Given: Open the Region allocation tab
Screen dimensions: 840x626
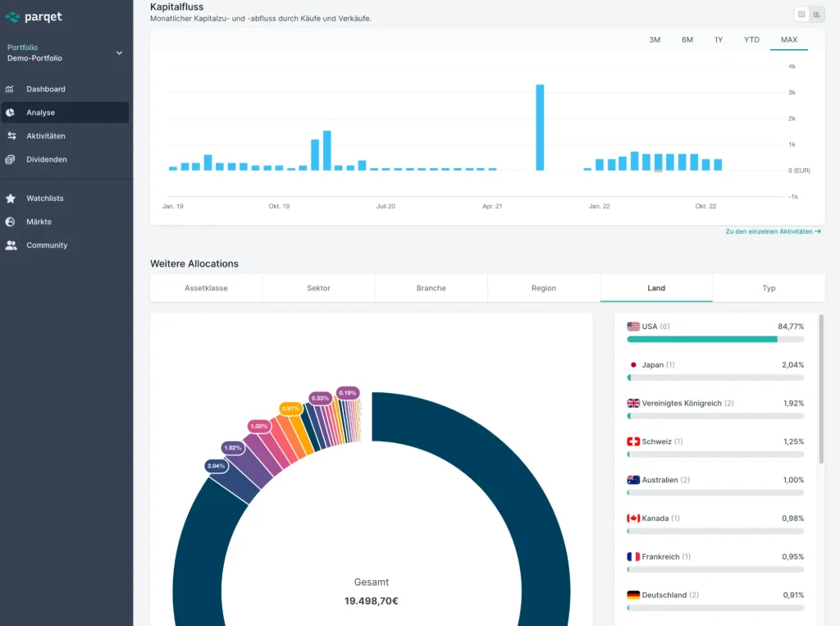Looking at the screenshot, I should coord(543,288).
